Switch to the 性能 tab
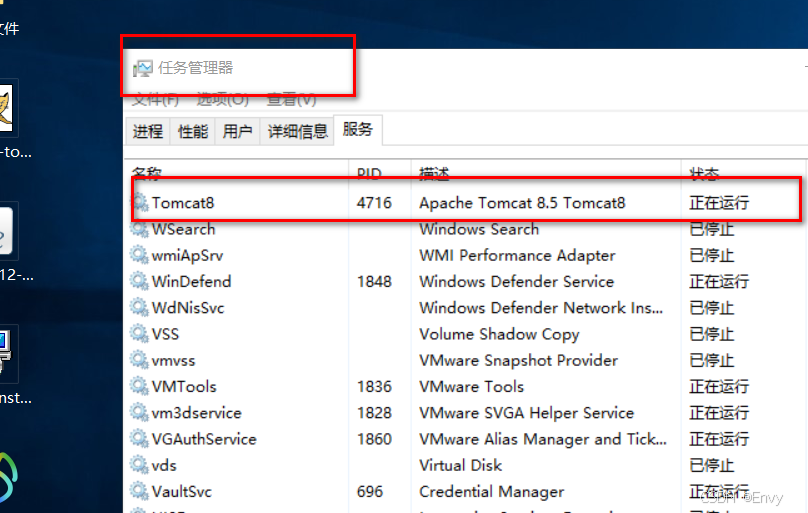 point(193,131)
